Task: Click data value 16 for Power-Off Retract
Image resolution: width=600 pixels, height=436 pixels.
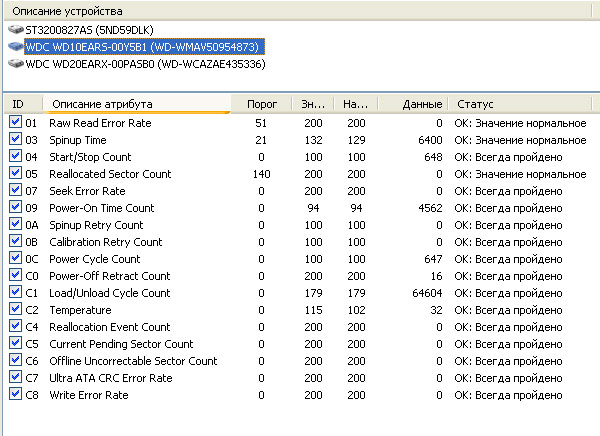Action: [436, 276]
